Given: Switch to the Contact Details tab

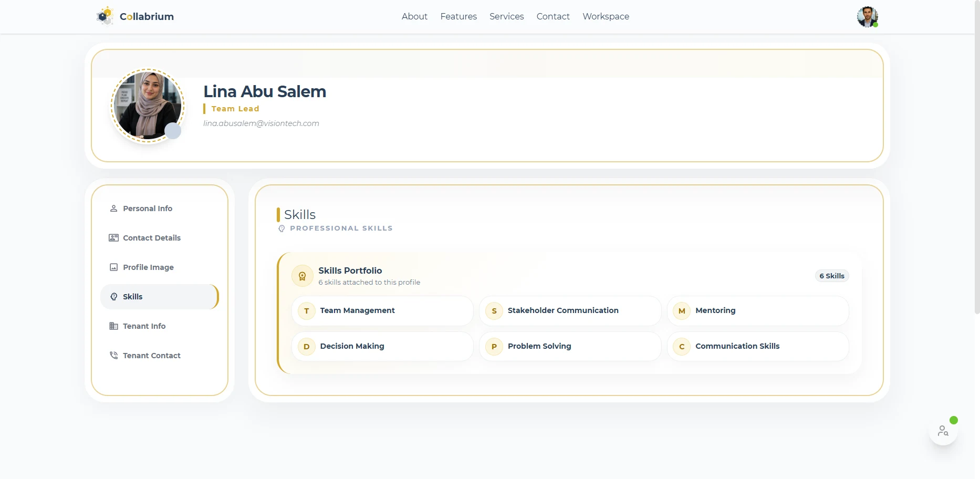Looking at the screenshot, I should (x=159, y=238).
